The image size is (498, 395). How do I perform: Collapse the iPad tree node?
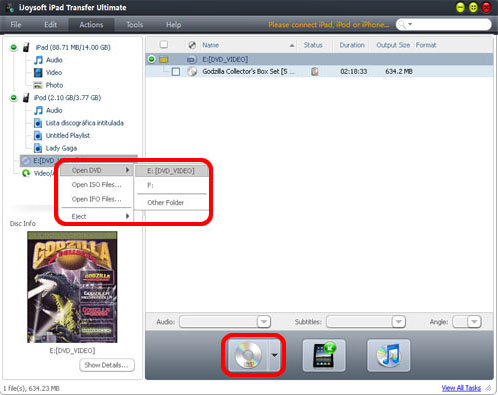[14, 47]
